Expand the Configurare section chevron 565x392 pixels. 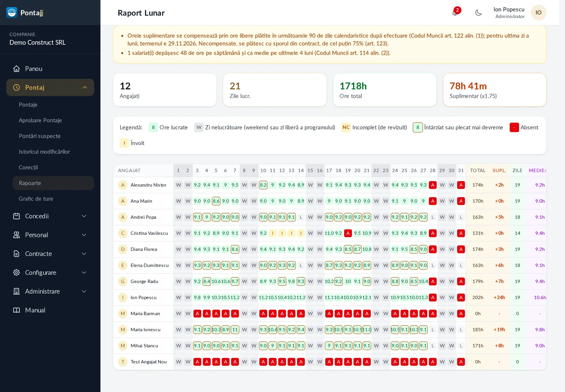84,272
